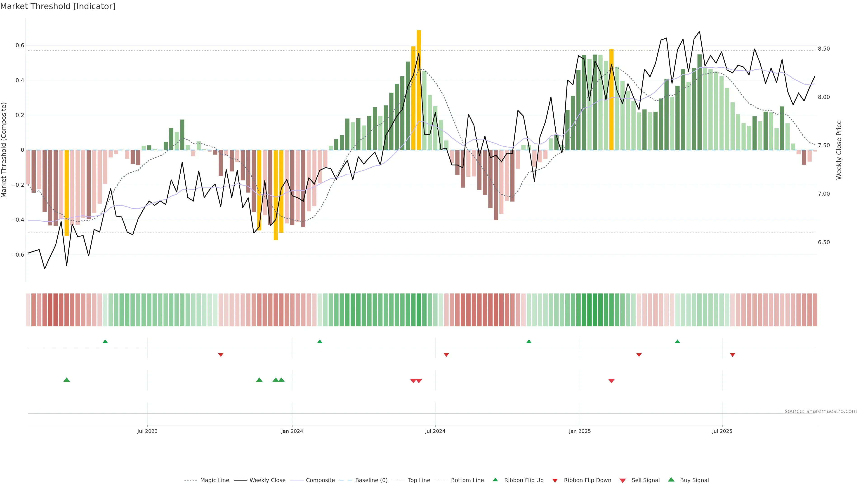The image size is (868, 488).
Task: Click the Jan 2025 x-axis label
Action: [580, 431]
